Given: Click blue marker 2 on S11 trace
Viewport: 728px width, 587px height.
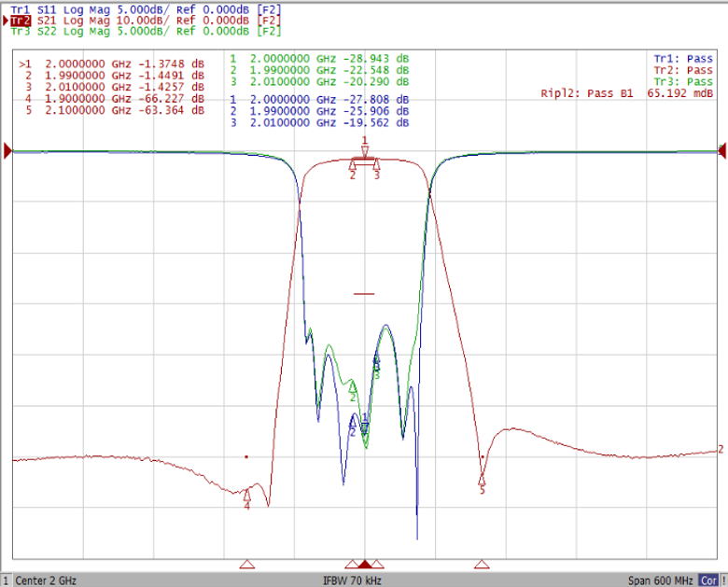Looking at the screenshot, I should [x=353, y=422].
